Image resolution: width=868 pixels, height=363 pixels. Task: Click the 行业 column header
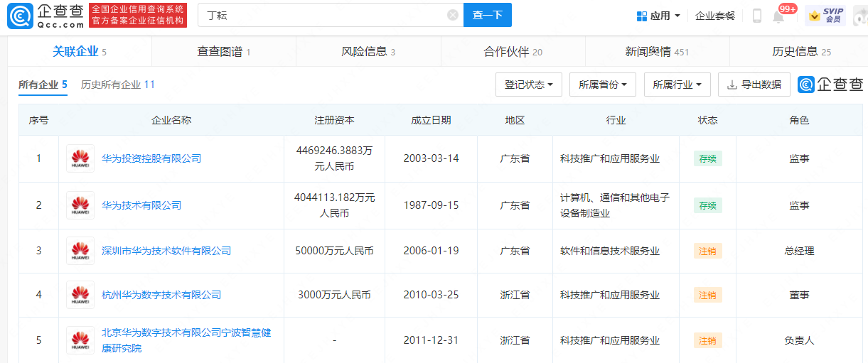click(616, 120)
